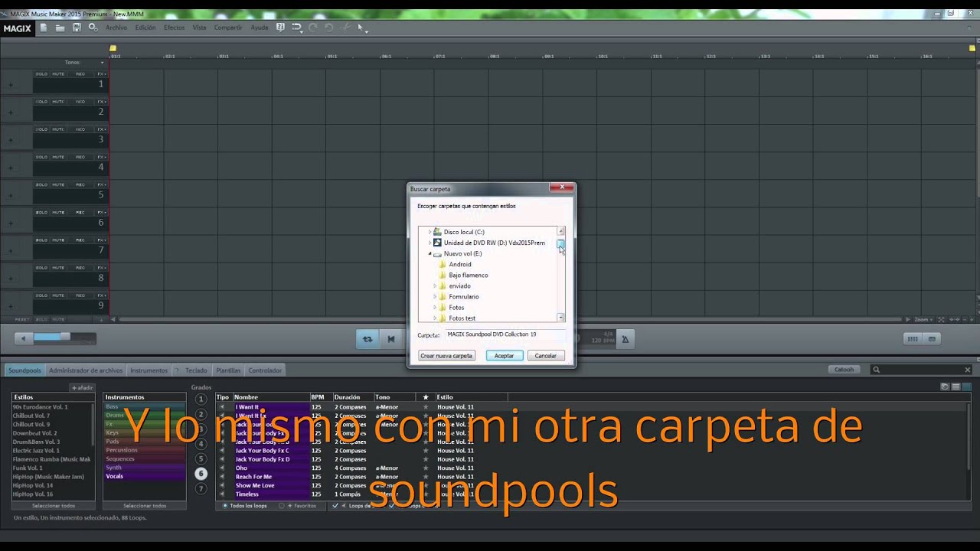Toggle SOLO on track 5
The width and height of the screenshot is (980, 551).
point(41,184)
